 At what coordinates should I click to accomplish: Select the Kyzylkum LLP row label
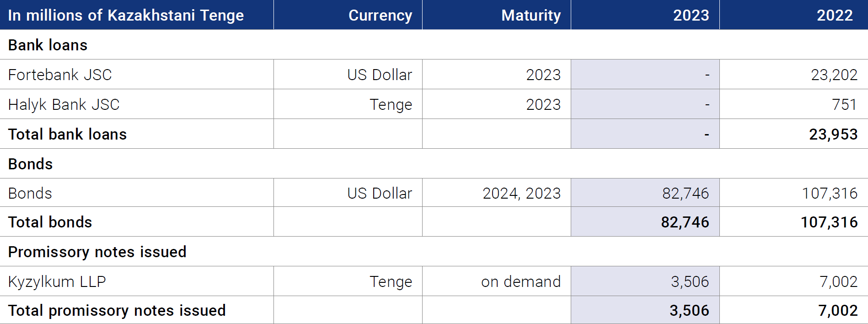click(57, 281)
